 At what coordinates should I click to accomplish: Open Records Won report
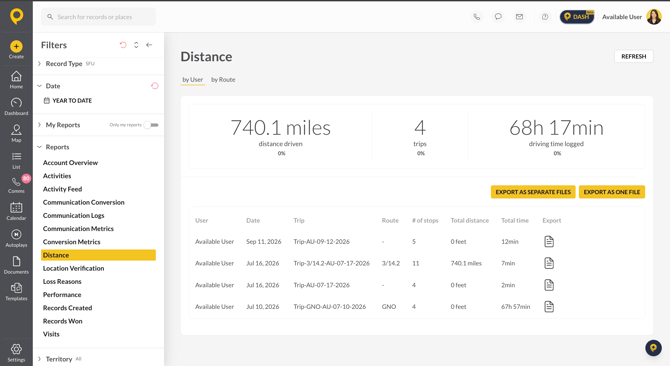click(62, 321)
